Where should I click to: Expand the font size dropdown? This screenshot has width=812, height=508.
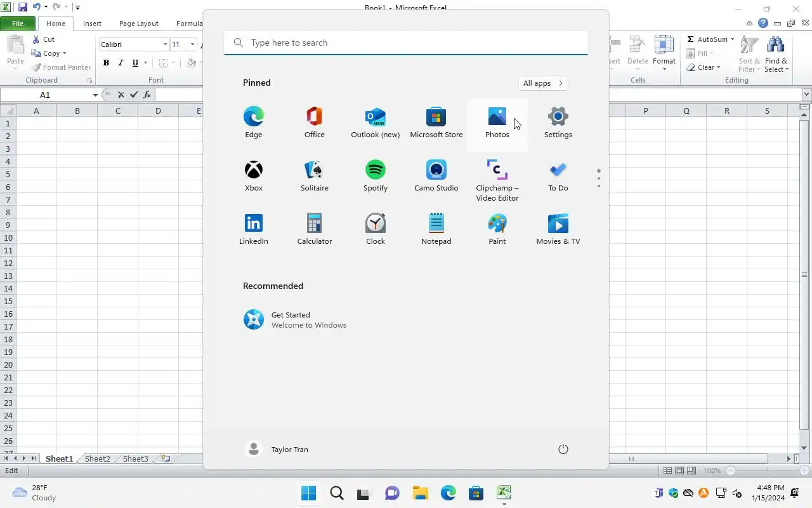(x=192, y=44)
